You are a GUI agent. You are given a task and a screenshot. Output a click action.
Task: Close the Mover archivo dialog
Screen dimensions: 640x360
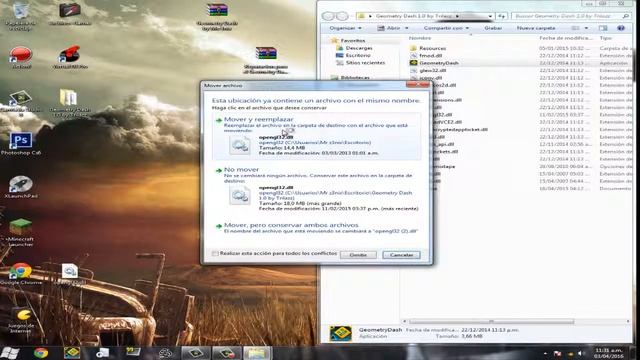pos(418,84)
